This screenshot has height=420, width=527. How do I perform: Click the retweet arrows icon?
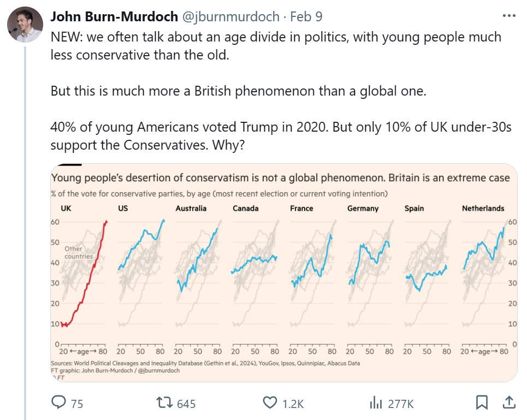(x=164, y=402)
